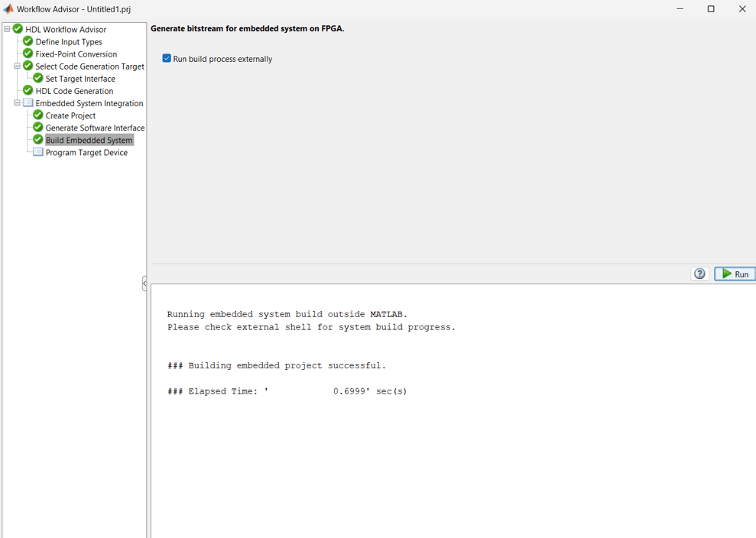Image resolution: width=756 pixels, height=538 pixels.
Task: Collapse the HDL Workflow Advisor tree node
Action: point(5,28)
